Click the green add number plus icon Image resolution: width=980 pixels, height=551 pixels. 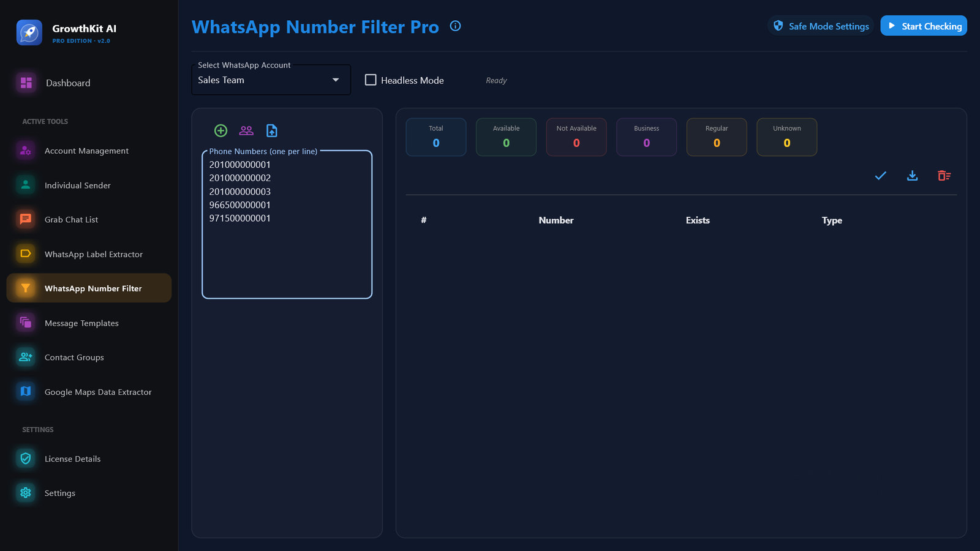click(x=221, y=130)
